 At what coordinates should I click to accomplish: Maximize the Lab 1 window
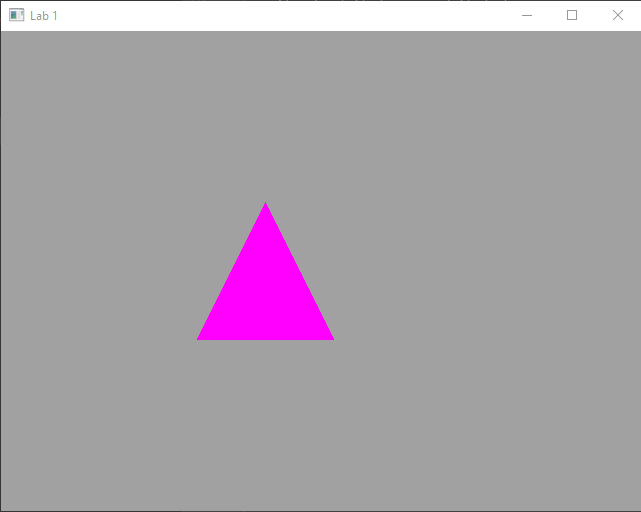tap(572, 15)
